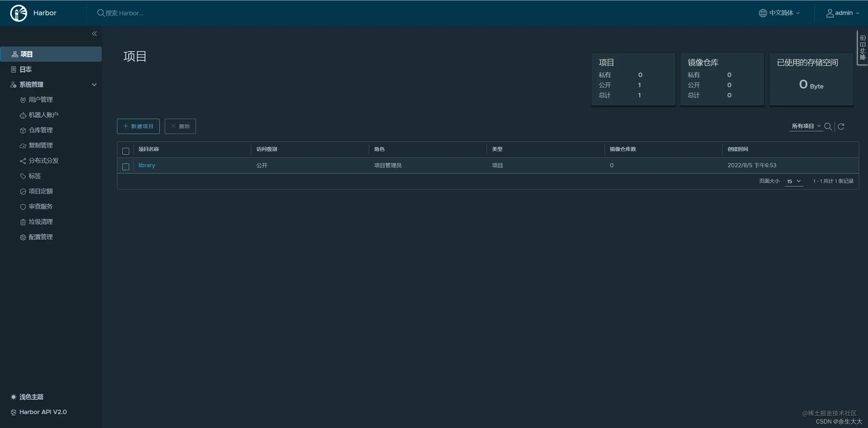868x428 pixels.
Task: Go to 用户管理 page
Action: 41,100
